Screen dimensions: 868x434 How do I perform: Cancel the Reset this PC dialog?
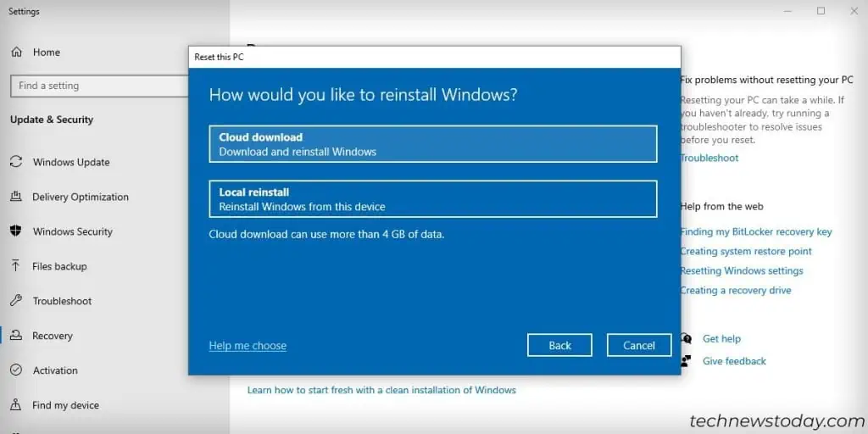639,345
